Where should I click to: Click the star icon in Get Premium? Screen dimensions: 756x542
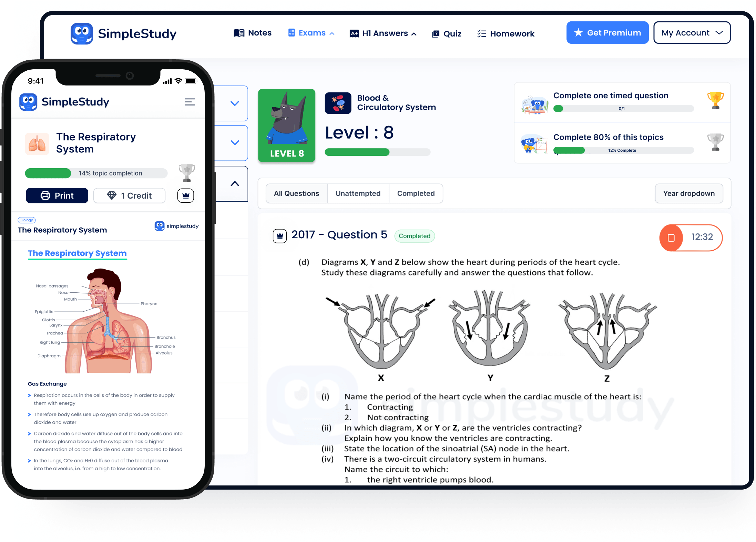click(x=578, y=33)
